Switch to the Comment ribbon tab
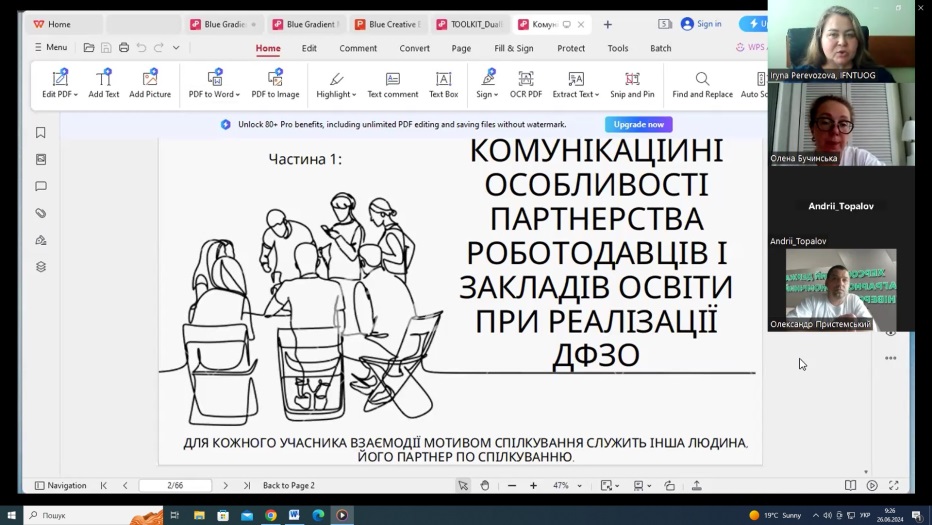932x525 pixels. pyautogui.click(x=358, y=48)
